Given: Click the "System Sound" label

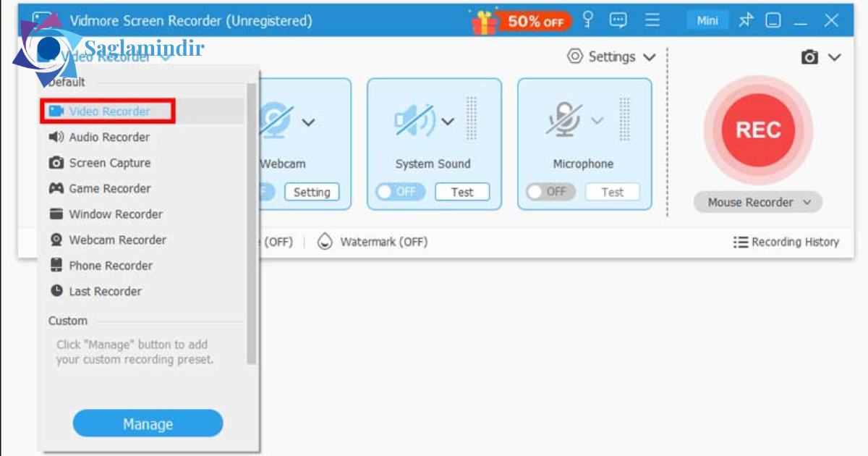Looking at the screenshot, I should [x=433, y=164].
